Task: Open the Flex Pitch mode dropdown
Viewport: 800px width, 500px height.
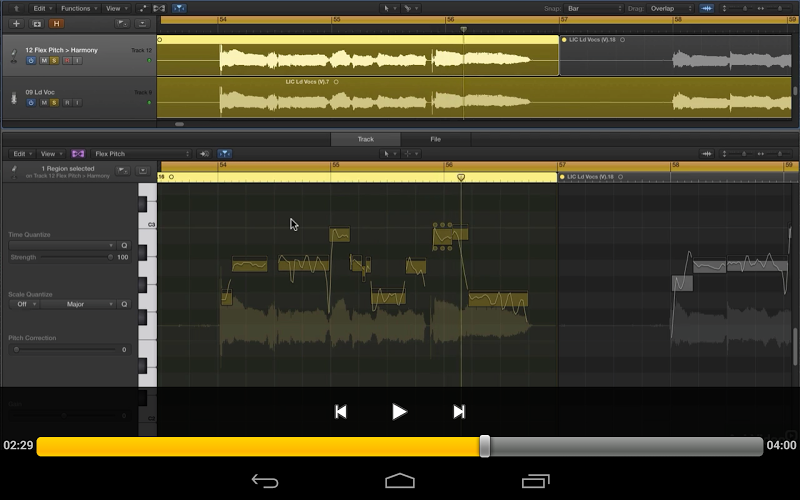Action: point(142,154)
